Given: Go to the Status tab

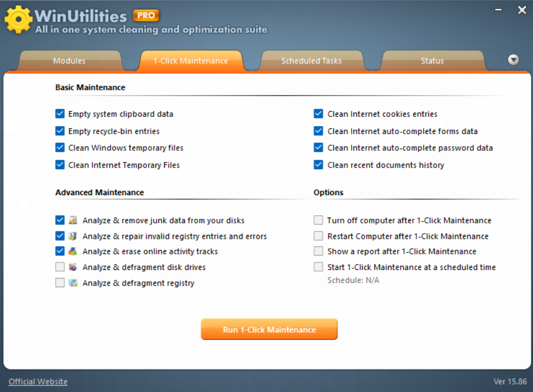Looking at the screenshot, I should [x=432, y=61].
